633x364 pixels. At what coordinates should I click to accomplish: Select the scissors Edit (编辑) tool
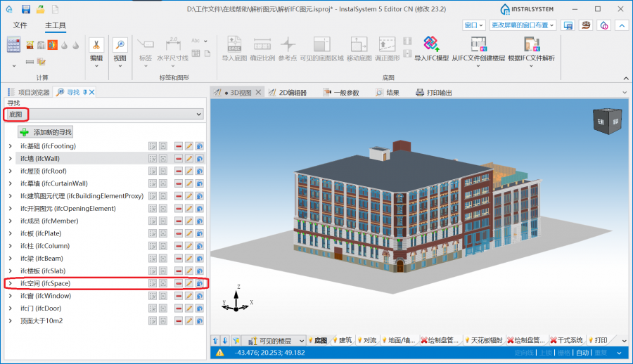pos(96,45)
